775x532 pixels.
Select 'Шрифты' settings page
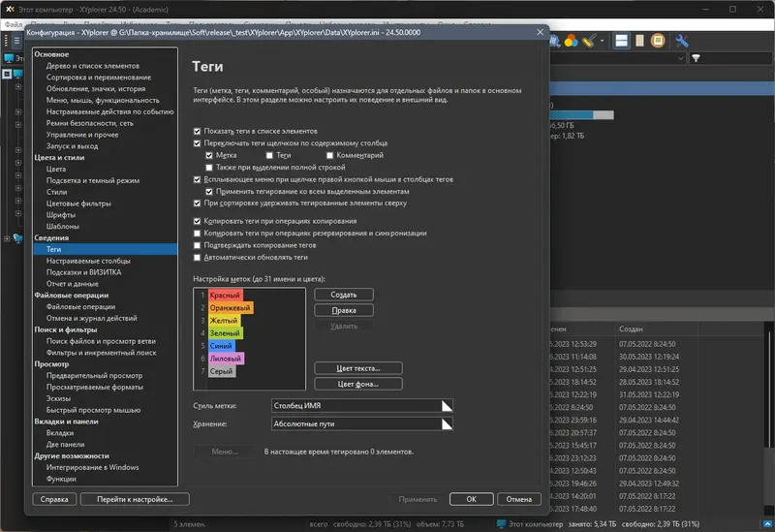(61, 214)
